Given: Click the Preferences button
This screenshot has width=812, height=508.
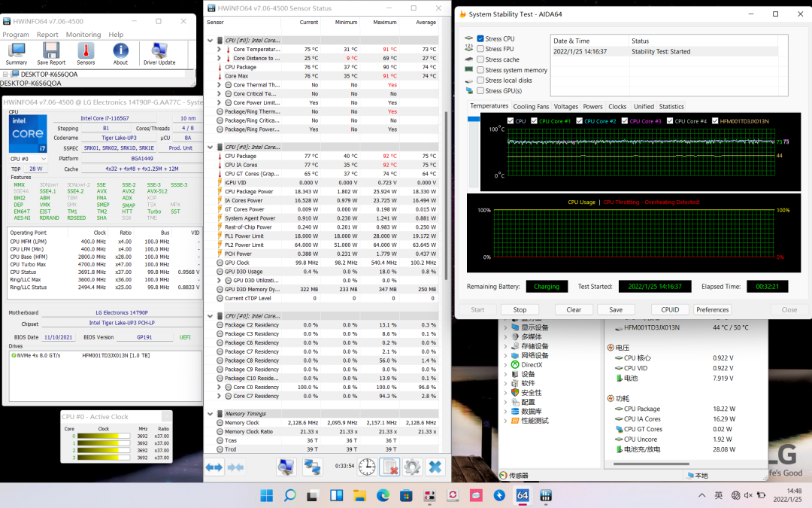Looking at the screenshot, I should (x=712, y=309).
